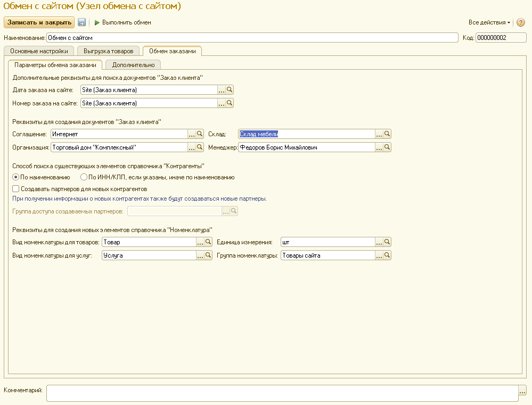Open help with the question mark icon
Screen dimensions: 532x405
(x=521, y=22)
